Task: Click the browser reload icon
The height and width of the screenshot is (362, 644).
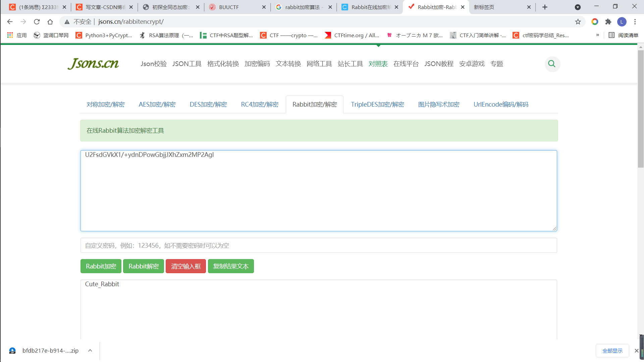Action: point(37,21)
